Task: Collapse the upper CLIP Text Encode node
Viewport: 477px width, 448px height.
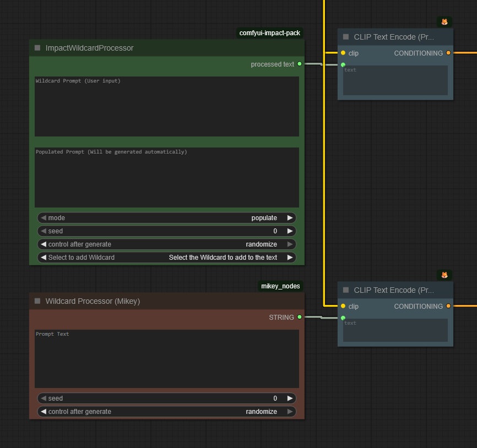Action: tap(346, 37)
